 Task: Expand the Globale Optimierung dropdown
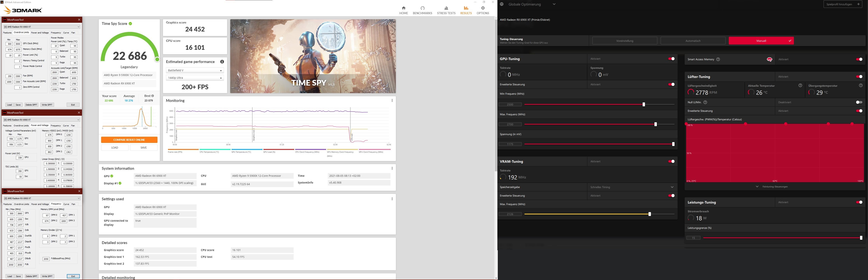tap(554, 4)
